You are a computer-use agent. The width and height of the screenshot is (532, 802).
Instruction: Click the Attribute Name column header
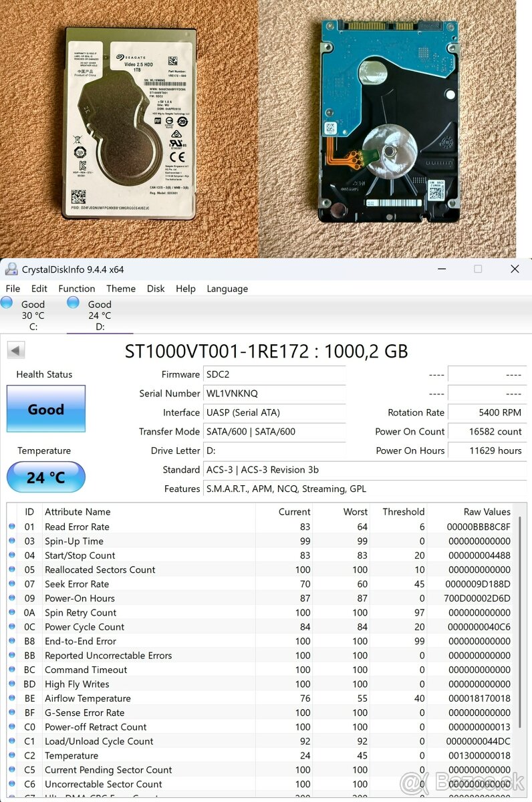coord(148,512)
